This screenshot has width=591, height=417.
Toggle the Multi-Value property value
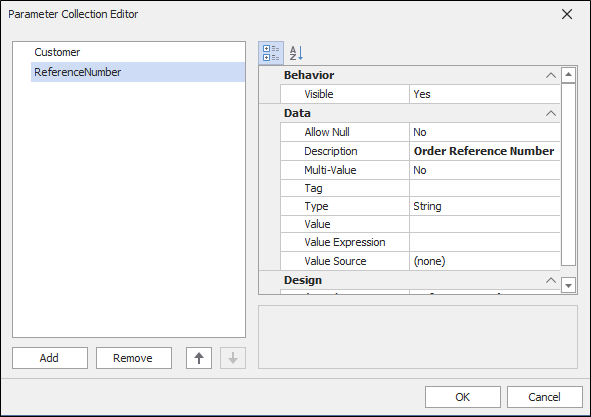pos(485,170)
